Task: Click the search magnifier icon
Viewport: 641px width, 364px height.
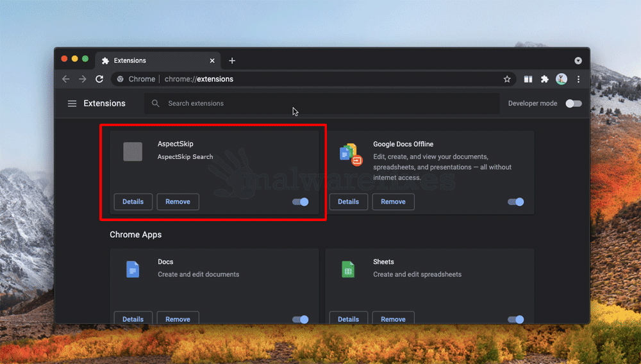Action: tap(155, 104)
